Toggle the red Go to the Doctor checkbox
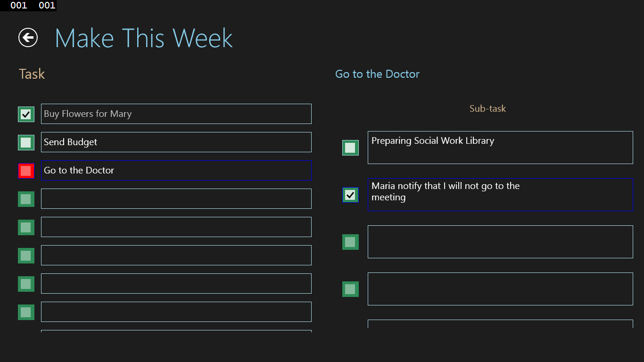644x362 pixels. click(26, 171)
